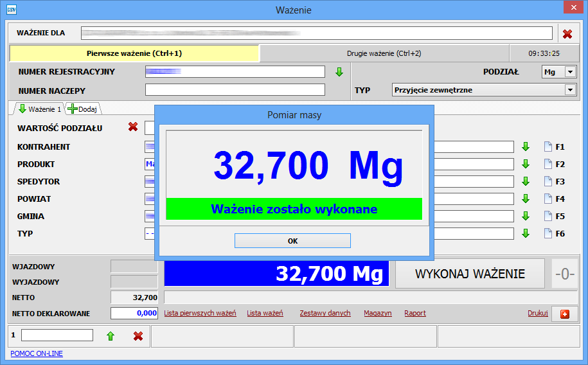Screen dimensions: 588x365
Task: Click the red X beside Ważenie dla field
Action: pos(567,34)
